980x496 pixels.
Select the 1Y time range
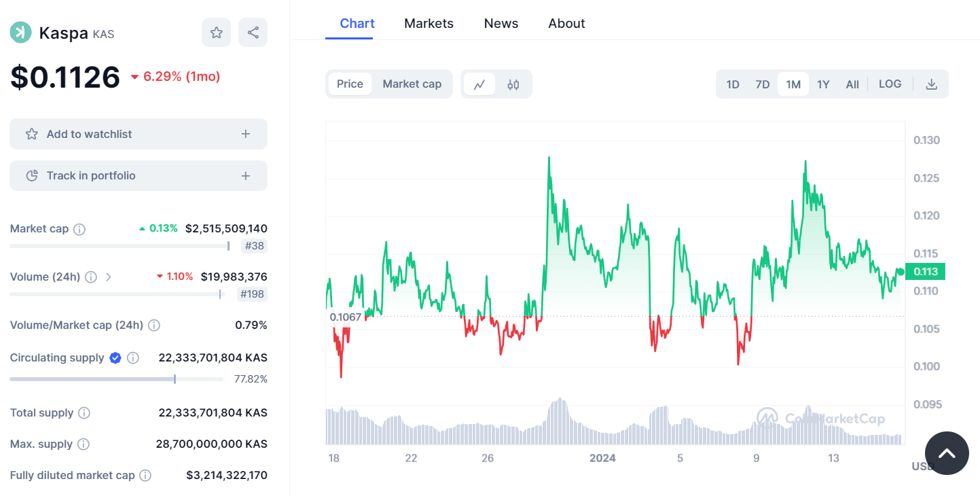[823, 84]
